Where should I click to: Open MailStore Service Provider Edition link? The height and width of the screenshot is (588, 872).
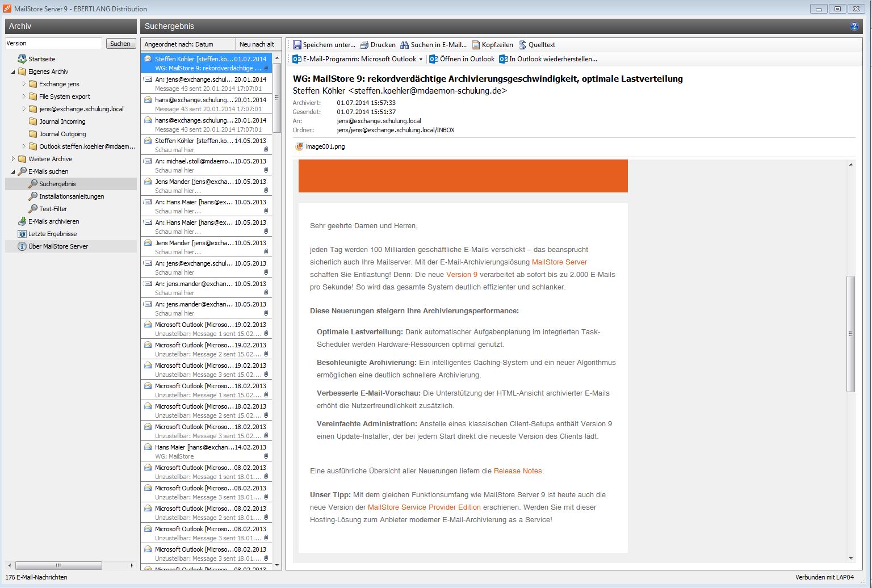pyautogui.click(x=424, y=507)
